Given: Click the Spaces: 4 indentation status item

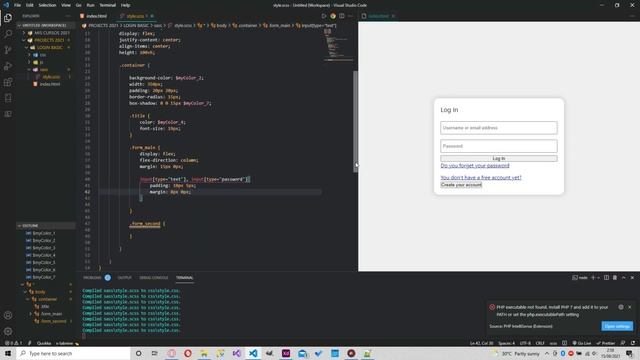Looking at the screenshot, I should [506, 343].
